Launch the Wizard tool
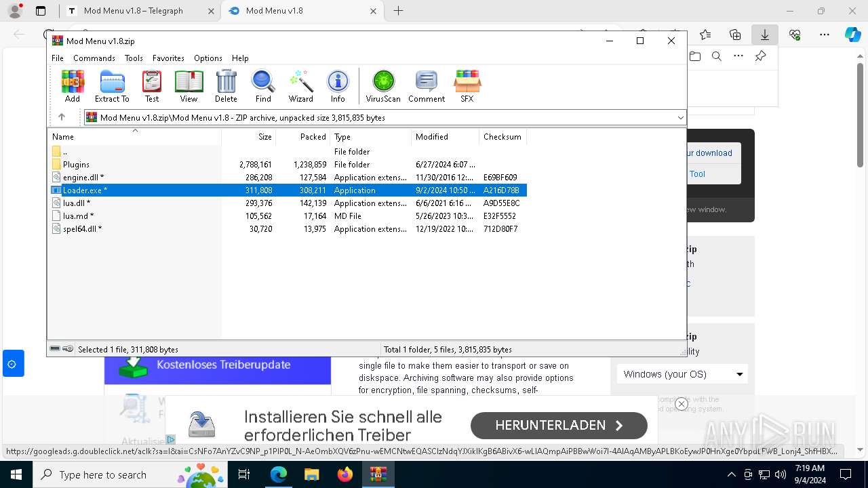This screenshot has width=868, height=488. coord(300,86)
